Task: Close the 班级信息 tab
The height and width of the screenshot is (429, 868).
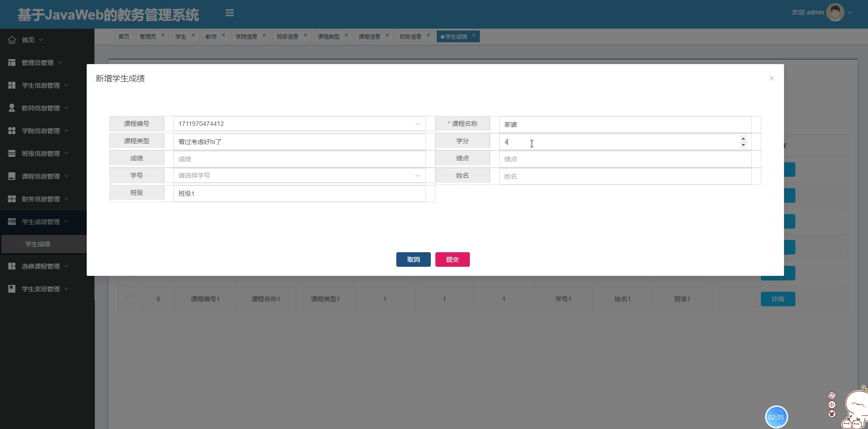Action: click(306, 35)
